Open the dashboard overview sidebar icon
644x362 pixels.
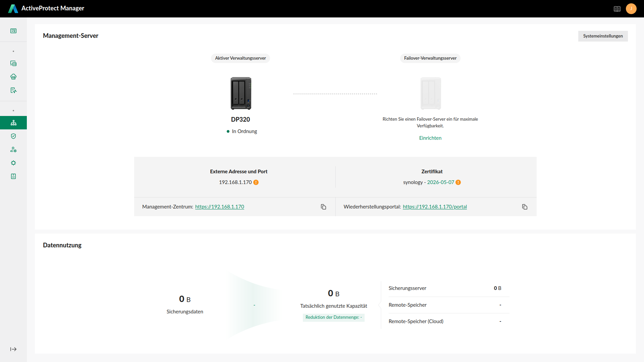tap(13, 31)
